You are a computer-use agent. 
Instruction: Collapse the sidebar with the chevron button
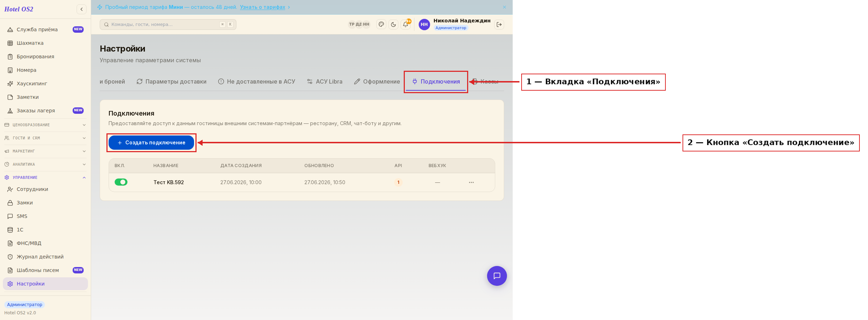click(x=82, y=9)
